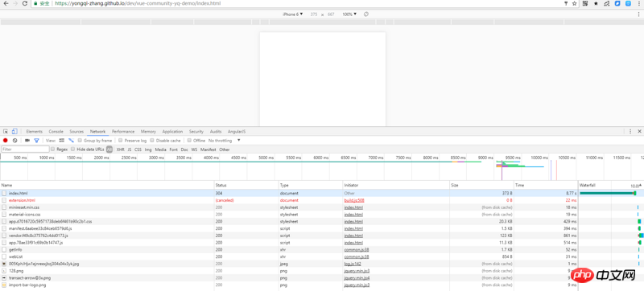Select the webList request row
Image resolution: width=644 pixels, height=291 pixels.
288,256
